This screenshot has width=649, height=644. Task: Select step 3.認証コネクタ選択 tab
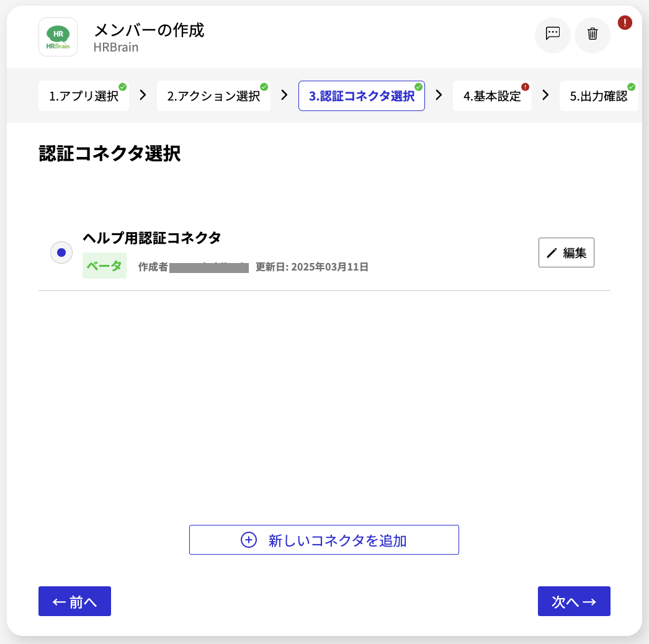(x=361, y=96)
